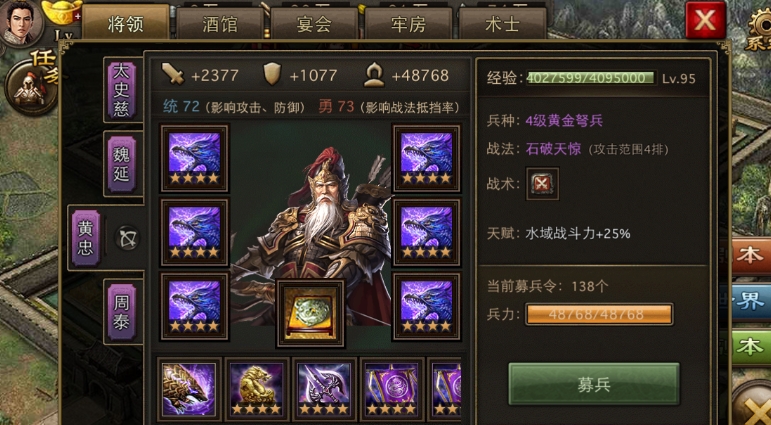771x425 pixels.
Task: Click the gold ingot currency icon
Action: pyautogui.click(x=62, y=12)
